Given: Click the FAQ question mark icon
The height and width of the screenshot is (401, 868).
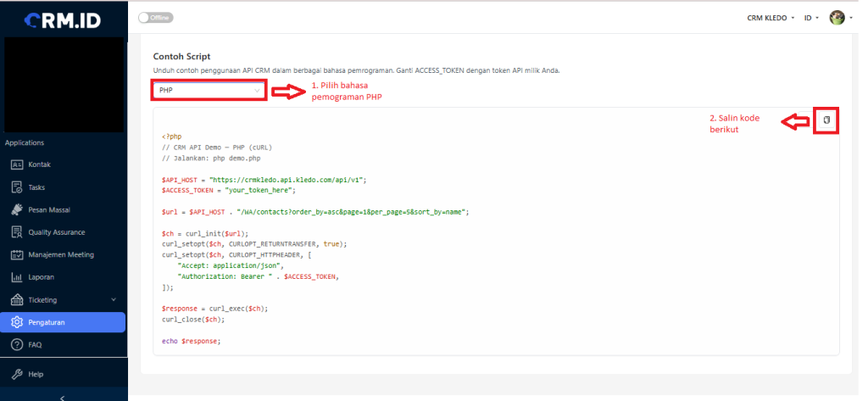Looking at the screenshot, I should 17,344.
